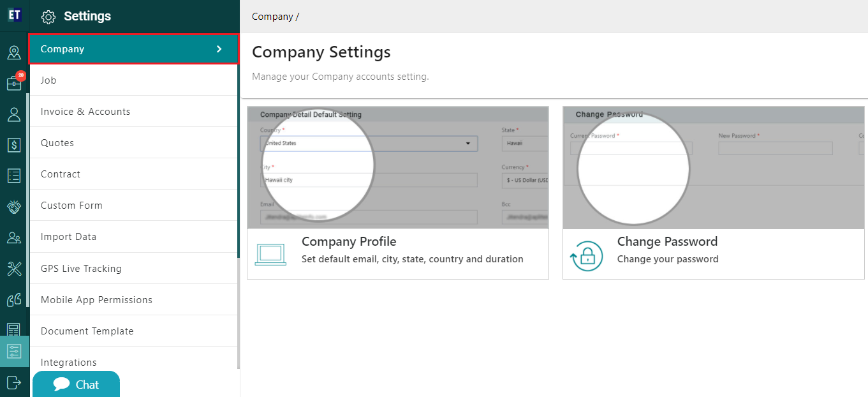Open the Change Password preview thumbnail

point(714,167)
